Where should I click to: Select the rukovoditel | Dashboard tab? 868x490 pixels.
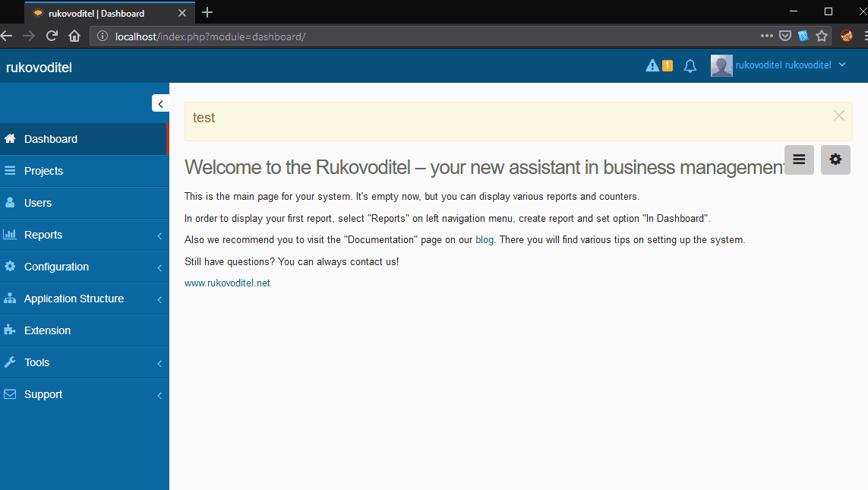coord(109,13)
